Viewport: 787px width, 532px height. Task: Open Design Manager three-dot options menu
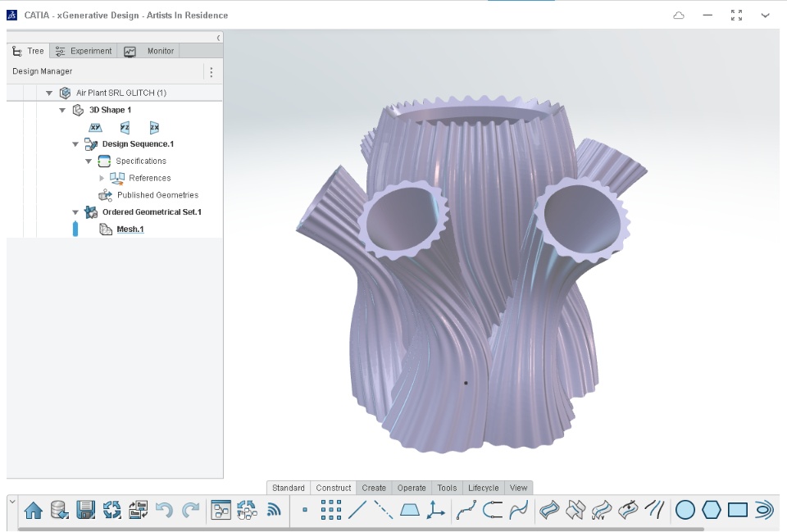tap(212, 72)
